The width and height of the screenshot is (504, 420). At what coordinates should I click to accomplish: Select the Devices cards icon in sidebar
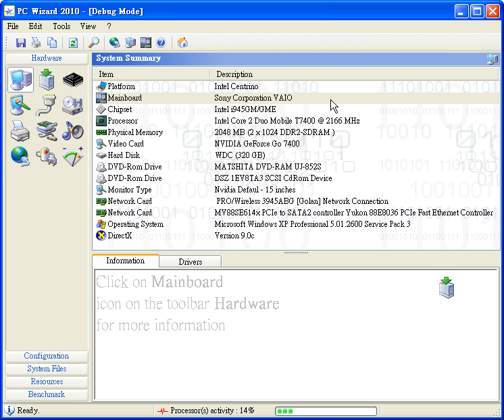[47, 131]
